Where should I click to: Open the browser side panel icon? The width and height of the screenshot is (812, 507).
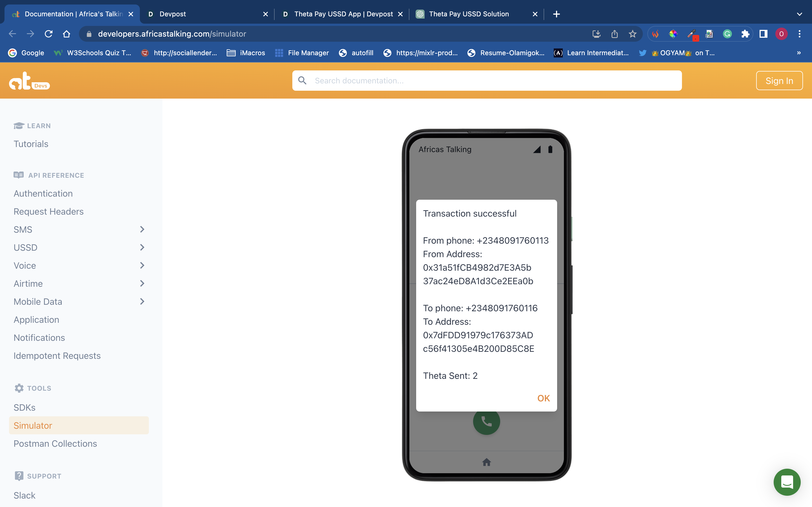pyautogui.click(x=763, y=34)
